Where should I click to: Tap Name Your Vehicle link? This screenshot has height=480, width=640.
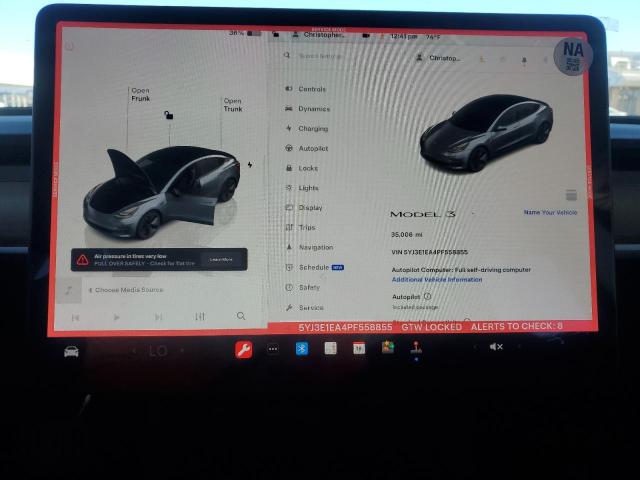[550, 212]
